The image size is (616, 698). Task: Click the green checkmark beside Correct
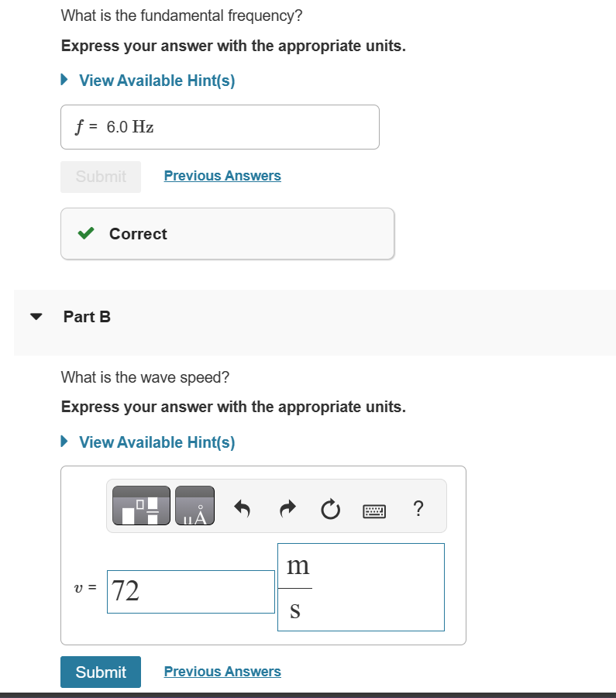click(x=86, y=234)
